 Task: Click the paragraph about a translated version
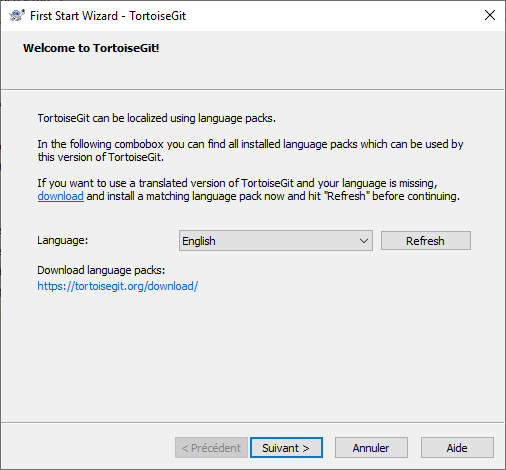point(248,190)
